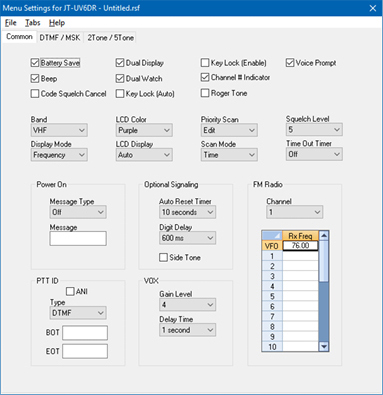
Task: Switch to the DTMF / MSK tab
Action: [60, 38]
